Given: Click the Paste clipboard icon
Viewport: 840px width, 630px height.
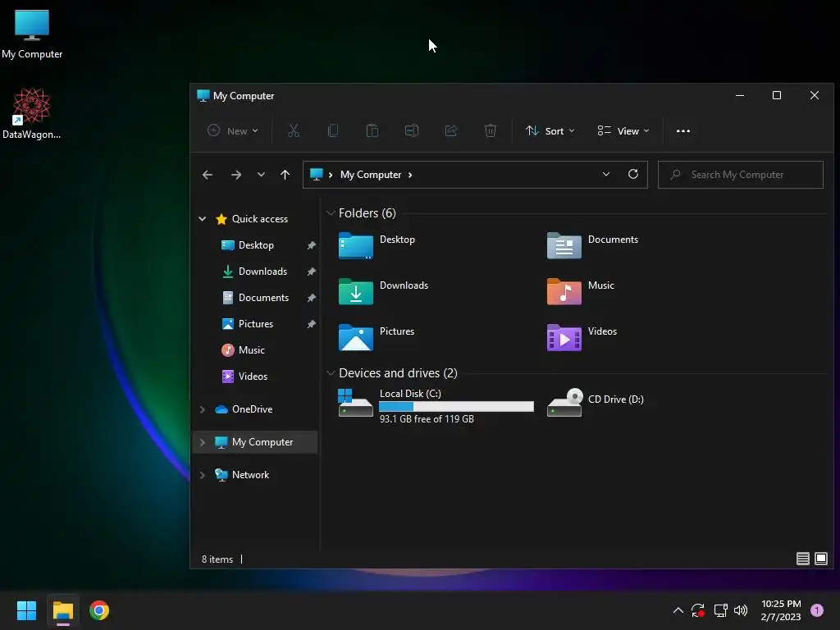Looking at the screenshot, I should pos(372,130).
